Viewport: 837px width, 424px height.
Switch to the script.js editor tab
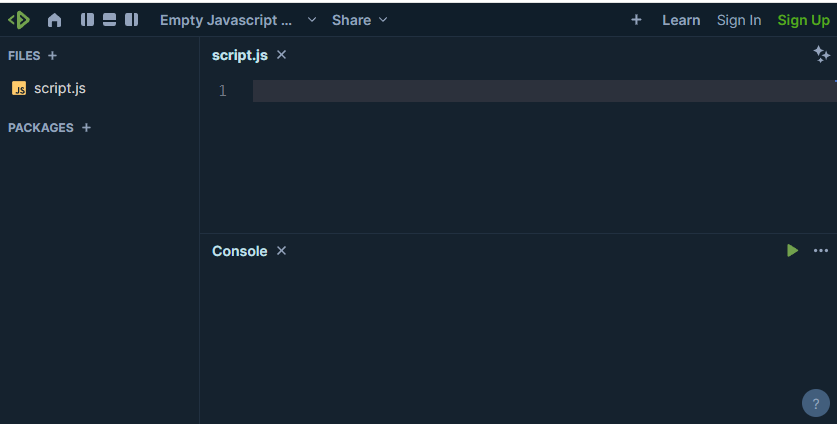click(x=239, y=55)
